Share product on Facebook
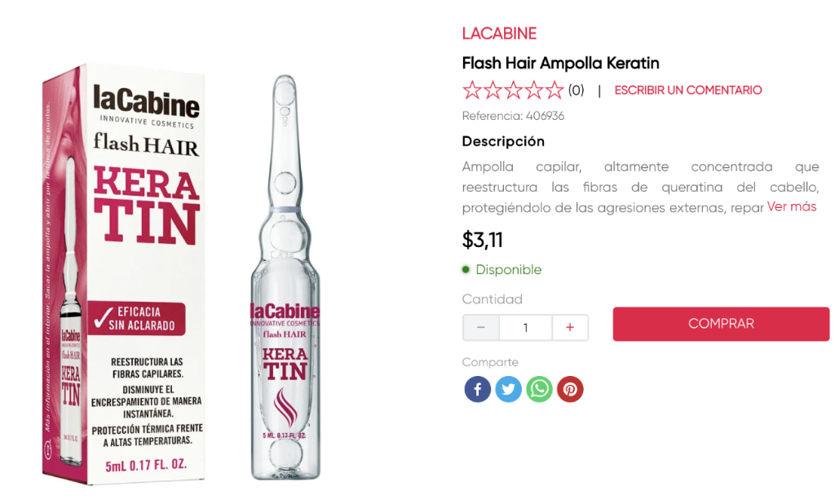The height and width of the screenshot is (504, 835). point(478,389)
